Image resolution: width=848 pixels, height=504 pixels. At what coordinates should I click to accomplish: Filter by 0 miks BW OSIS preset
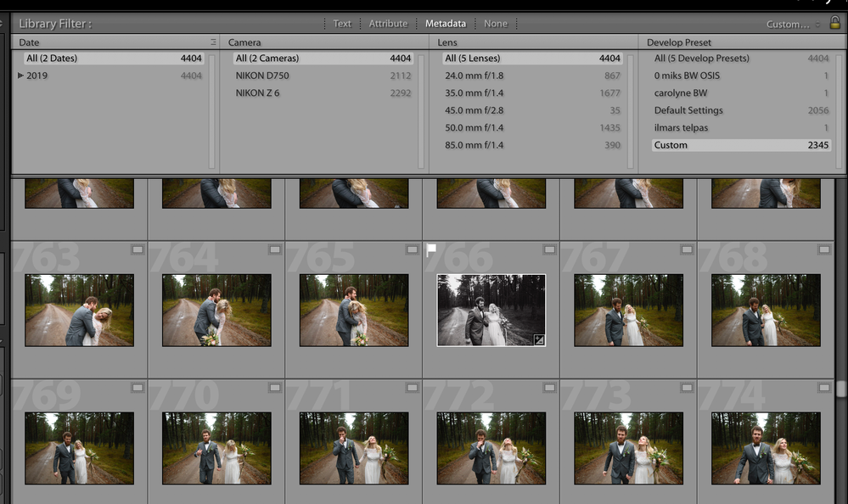pos(741,76)
